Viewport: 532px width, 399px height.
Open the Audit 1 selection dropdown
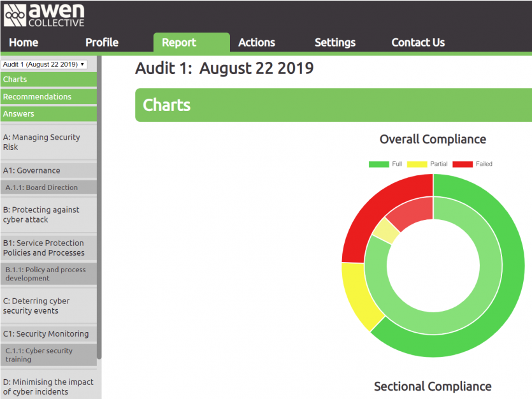tap(44, 64)
